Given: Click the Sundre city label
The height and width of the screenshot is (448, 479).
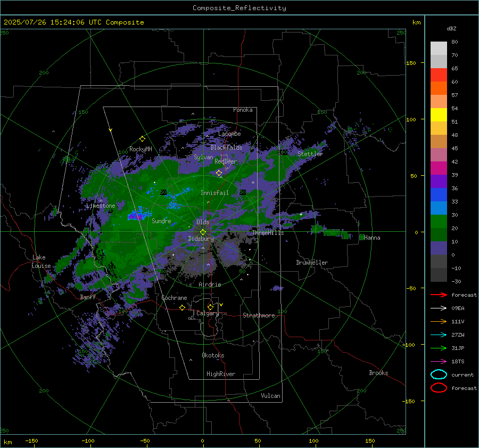Looking at the screenshot, I should (161, 221).
